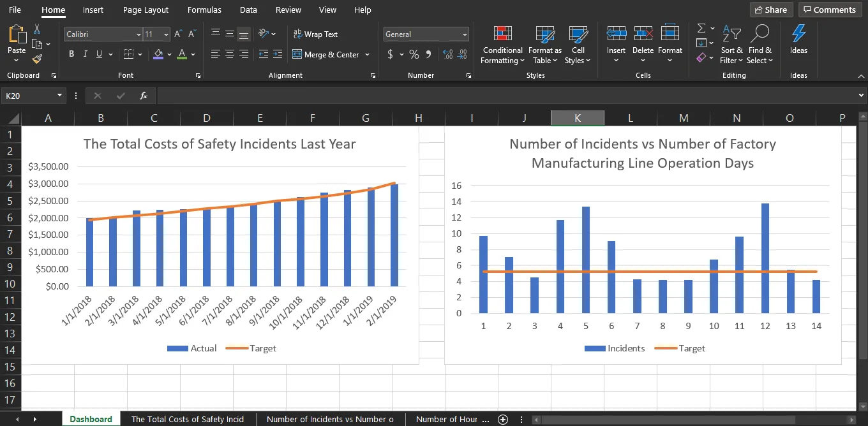Image resolution: width=868 pixels, height=426 pixels.
Task: Open the Fill Color dropdown arrow
Action: pos(170,54)
